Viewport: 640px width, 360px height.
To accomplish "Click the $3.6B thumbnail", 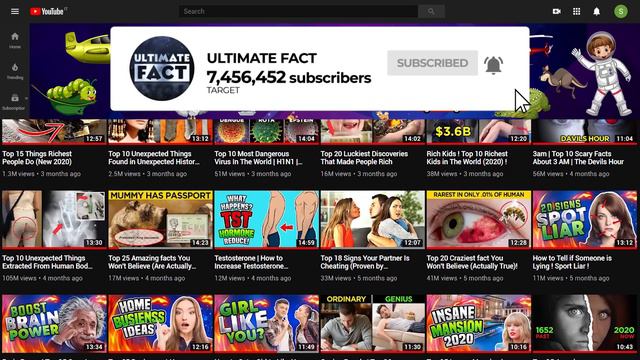I will pos(479,131).
